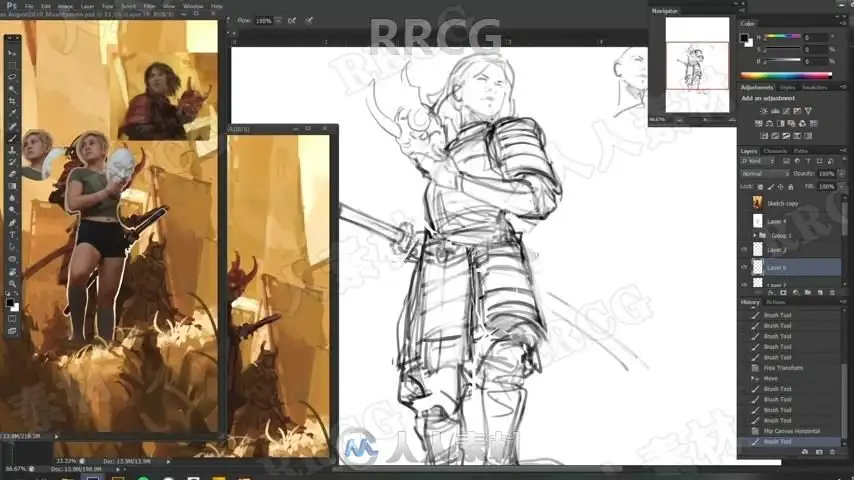Select the Quick Selection tool

12,89
